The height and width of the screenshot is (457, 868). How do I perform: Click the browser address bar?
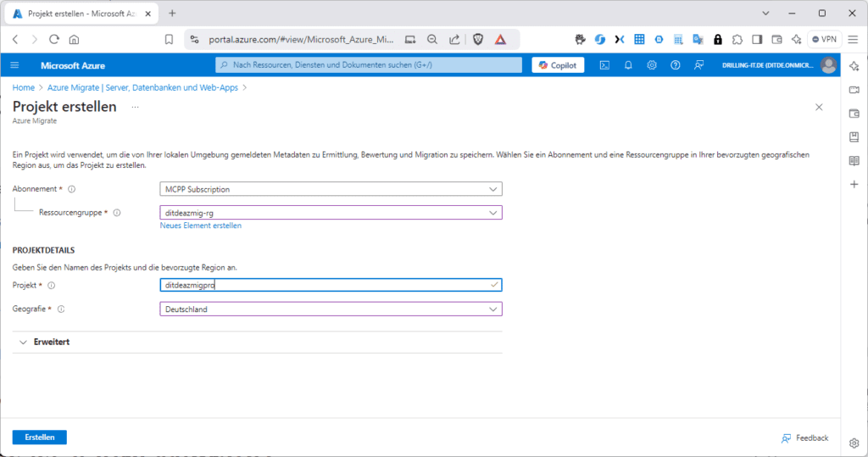coord(301,39)
